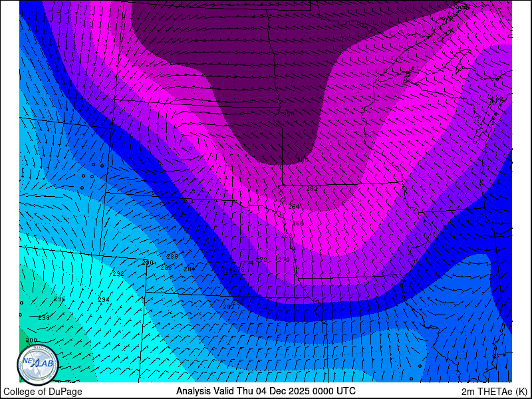Click the 274 contour label
Viewport: 532px width, 399px height.
pos(247,263)
